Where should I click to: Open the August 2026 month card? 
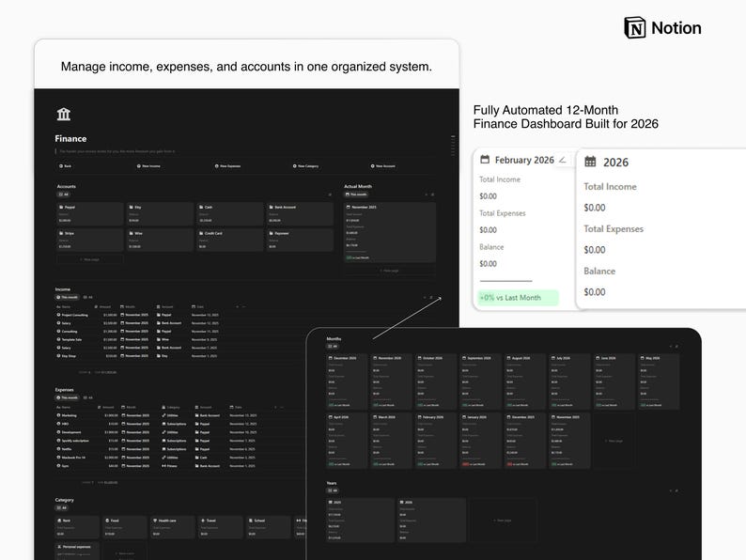525,381
